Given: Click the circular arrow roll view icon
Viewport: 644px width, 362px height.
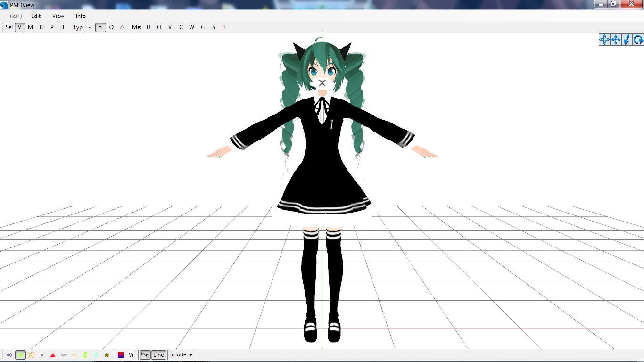Looking at the screenshot, I should pos(638,40).
